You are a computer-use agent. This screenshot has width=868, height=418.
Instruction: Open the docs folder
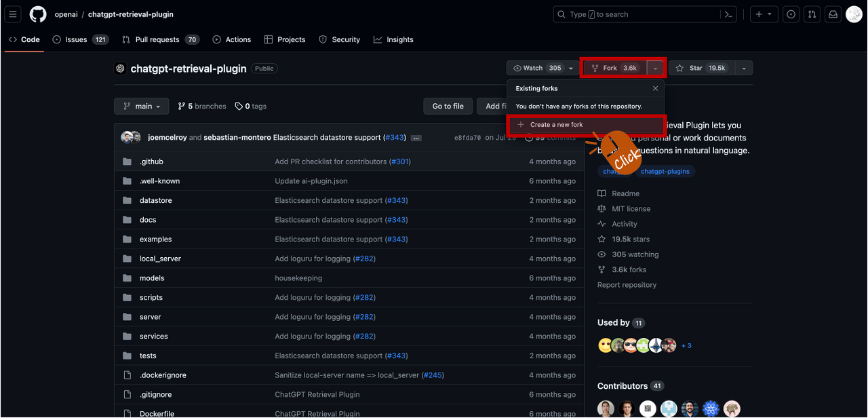click(x=148, y=220)
